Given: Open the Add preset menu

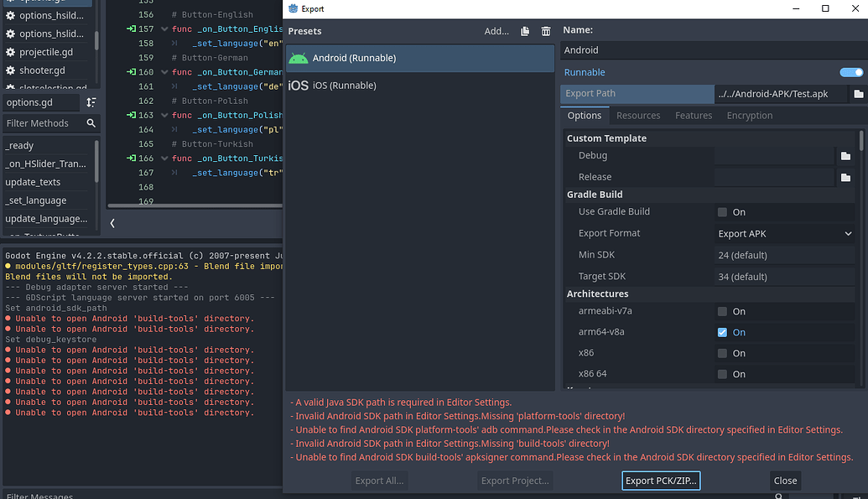Looking at the screenshot, I should tap(496, 32).
